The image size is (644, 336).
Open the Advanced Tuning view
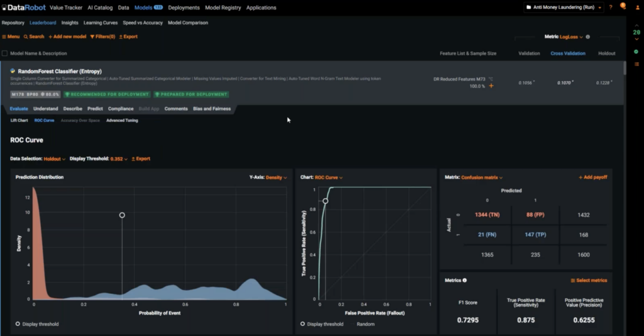[x=122, y=120]
